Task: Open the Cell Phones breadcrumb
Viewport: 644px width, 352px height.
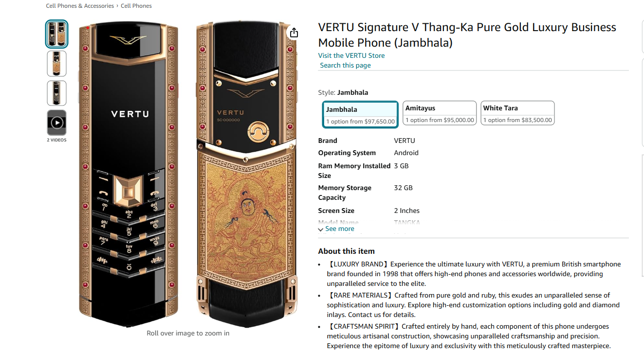Action: click(x=136, y=5)
